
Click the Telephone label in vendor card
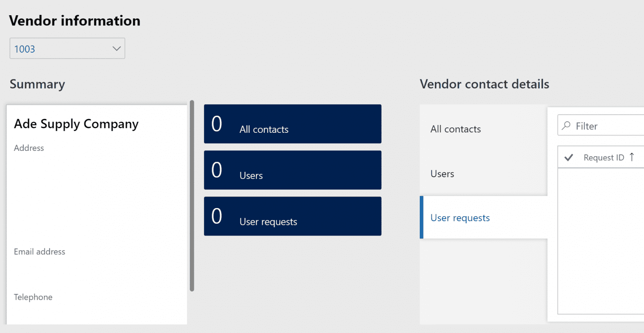click(33, 297)
